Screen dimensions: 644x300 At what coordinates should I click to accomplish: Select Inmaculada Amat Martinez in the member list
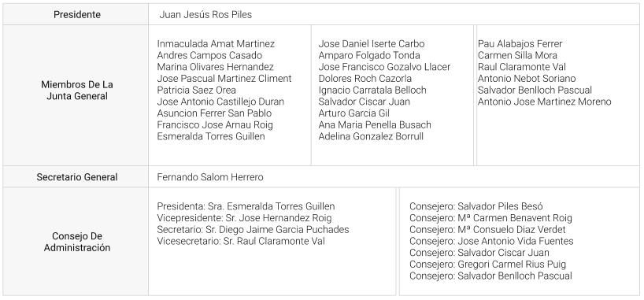coord(216,44)
